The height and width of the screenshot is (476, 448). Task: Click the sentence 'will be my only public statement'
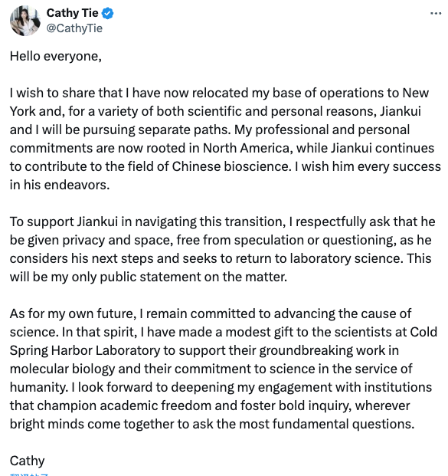(102, 277)
